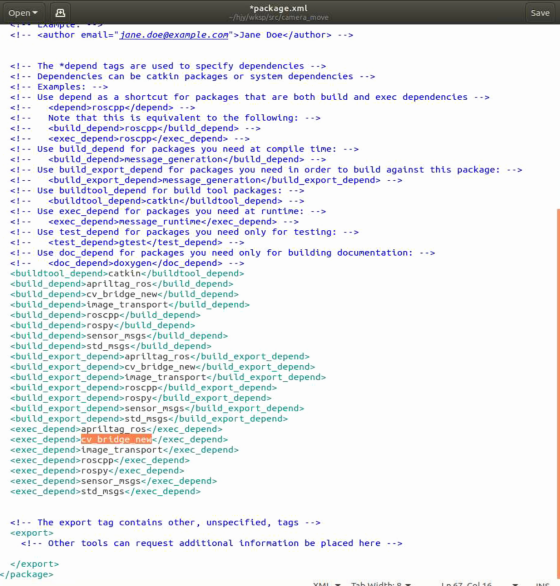Click the 'The export tag contains other' comment

click(x=165, y=522)
